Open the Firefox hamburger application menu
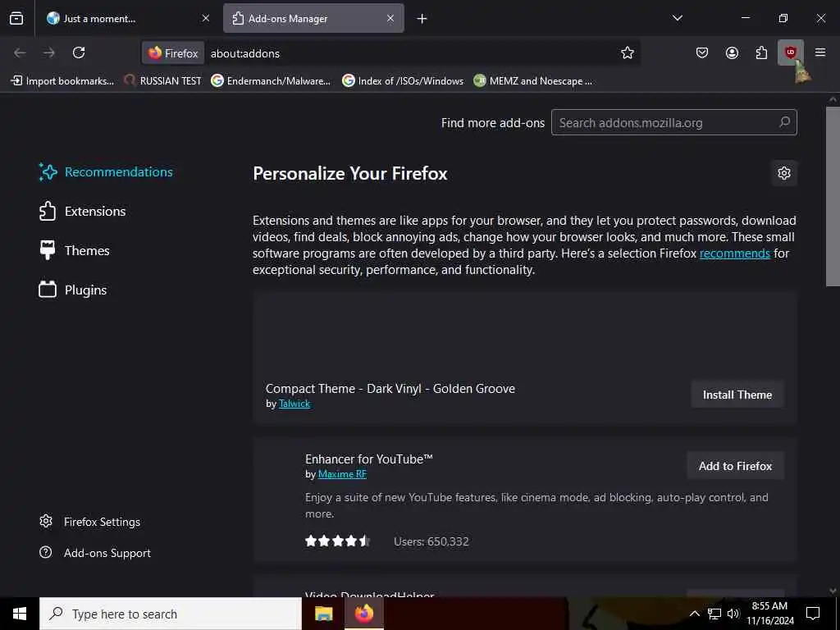The width and height of the screenshot is (840, 630). point(820,52)
